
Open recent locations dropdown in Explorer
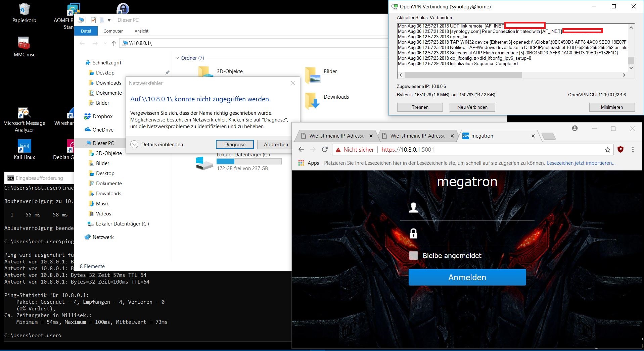coord(105,43)
